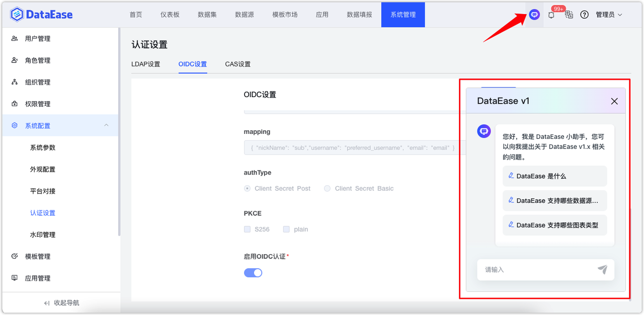Screen dimensions: 644x315
Task: Collapse the 系统配置 submenu chevron
Action: [x=106, y=125]
